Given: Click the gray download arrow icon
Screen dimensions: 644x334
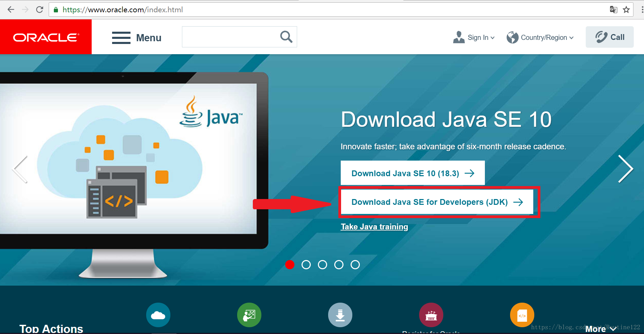Looking at the screenshot, I should (x=340, y=315).
